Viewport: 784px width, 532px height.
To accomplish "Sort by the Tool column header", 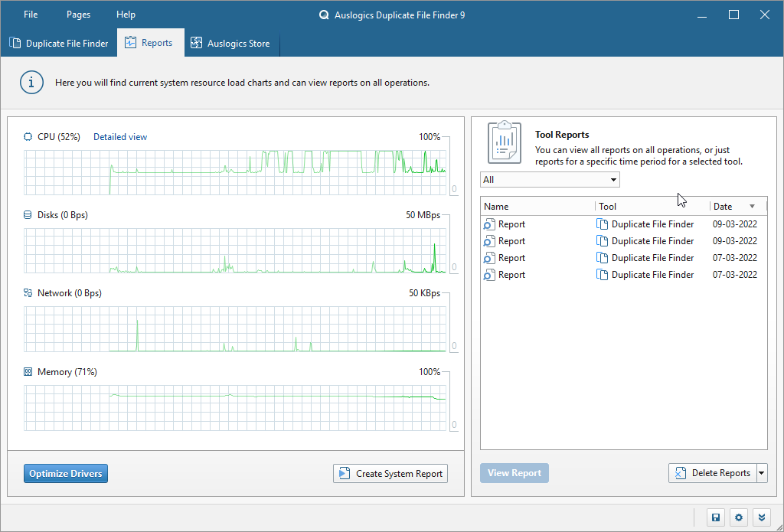I will (x=652, y=207).
